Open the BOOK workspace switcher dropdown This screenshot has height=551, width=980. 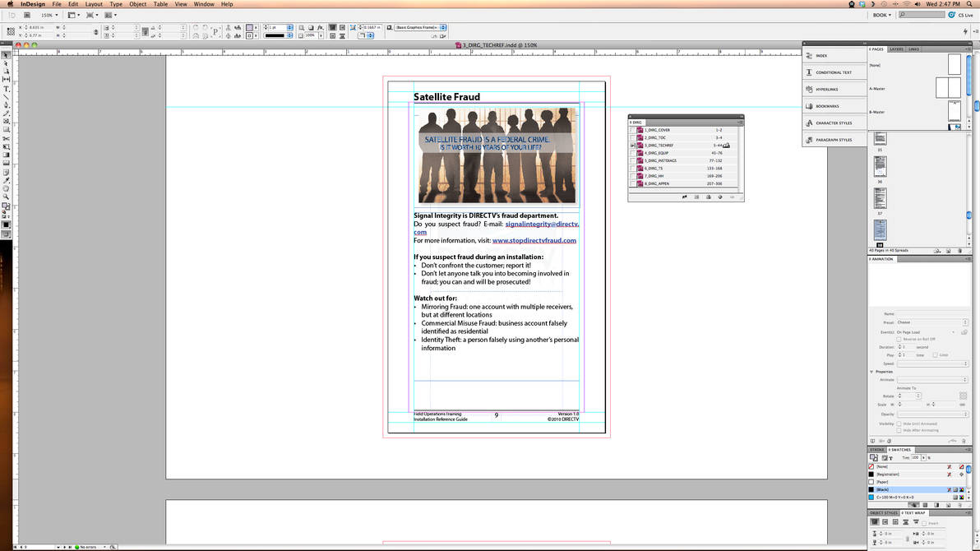pyautogui.click(x=882, y=15)
